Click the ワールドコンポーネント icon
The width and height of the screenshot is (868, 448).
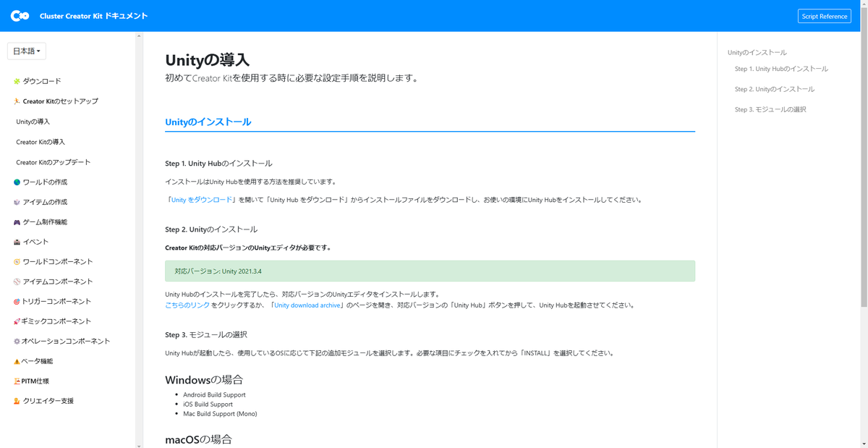17,262
